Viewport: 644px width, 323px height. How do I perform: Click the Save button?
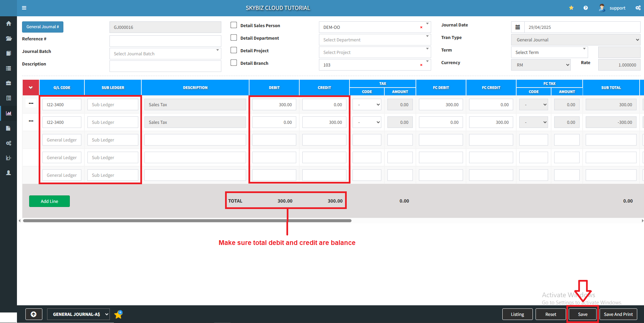coord(583,314)
